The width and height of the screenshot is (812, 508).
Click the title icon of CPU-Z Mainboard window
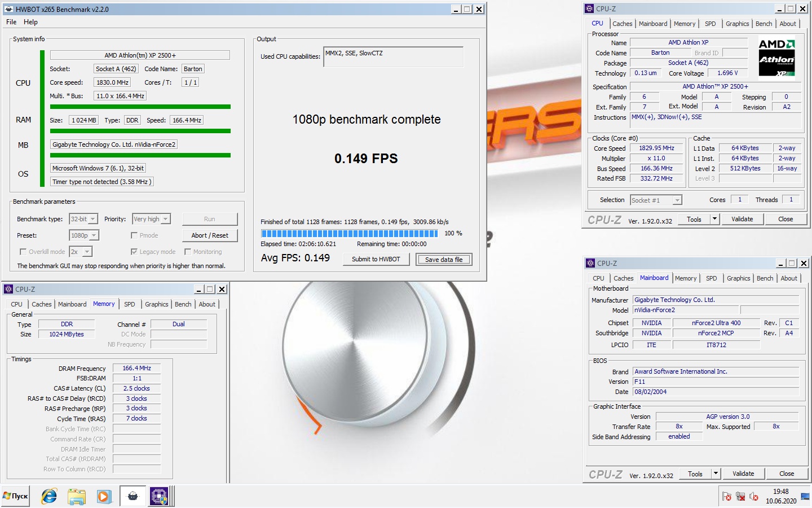coord(590,263)
